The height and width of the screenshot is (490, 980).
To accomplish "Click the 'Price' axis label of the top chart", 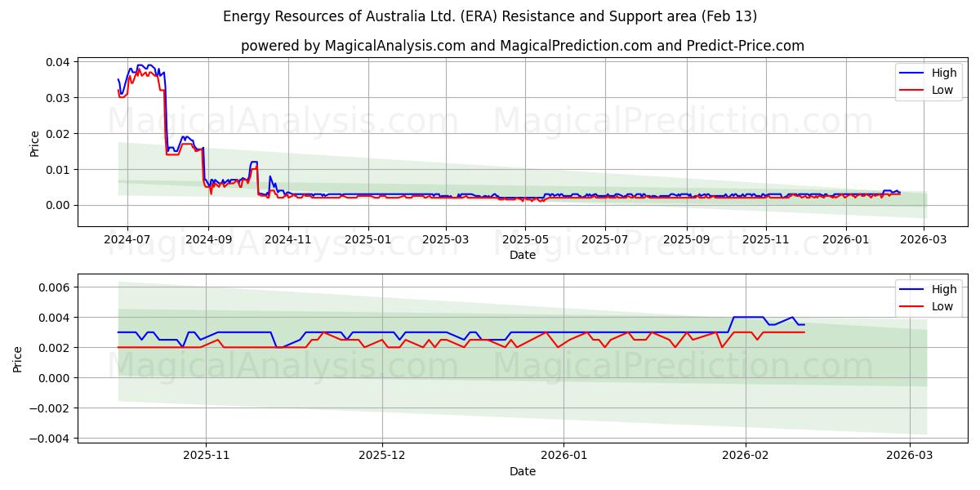I will 34,144.
